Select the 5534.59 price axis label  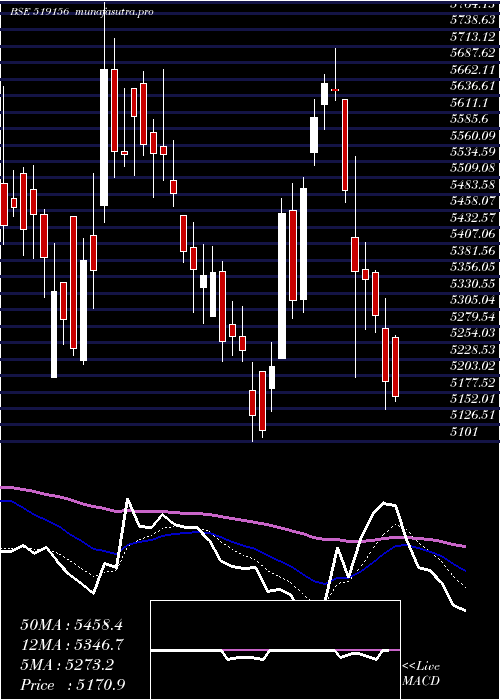click(x=473, y=151)
